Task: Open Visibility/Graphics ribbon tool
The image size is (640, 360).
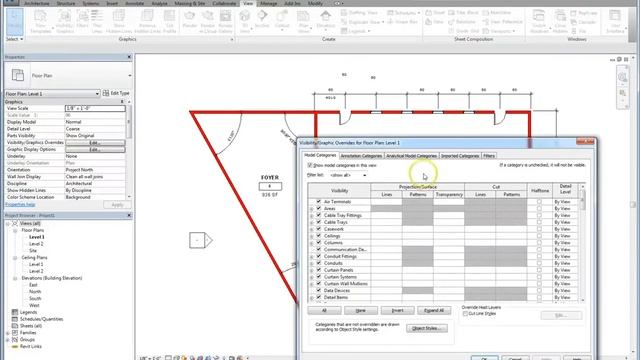Action: click(x=64, y=21)
